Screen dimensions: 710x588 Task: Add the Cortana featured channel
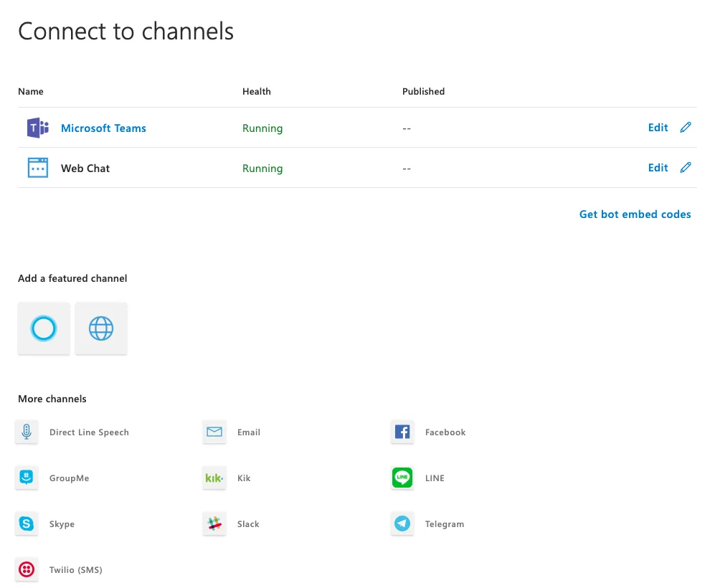tap(44, 328)
